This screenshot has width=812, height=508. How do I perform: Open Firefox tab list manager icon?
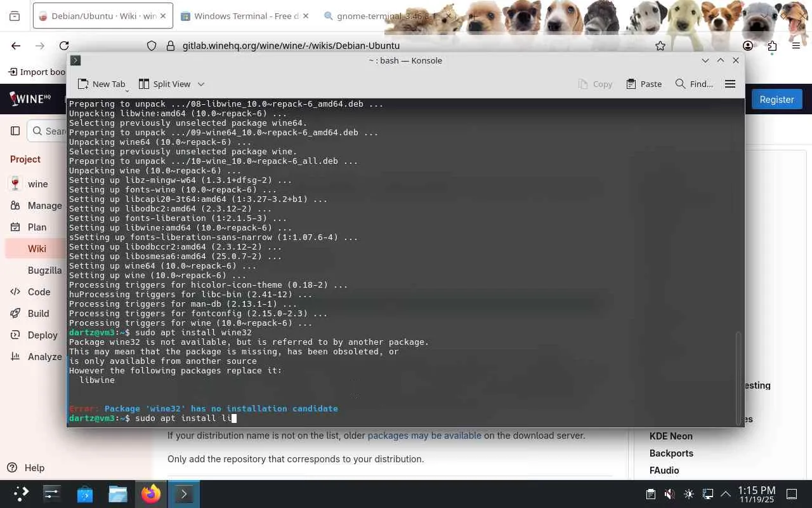15,17
